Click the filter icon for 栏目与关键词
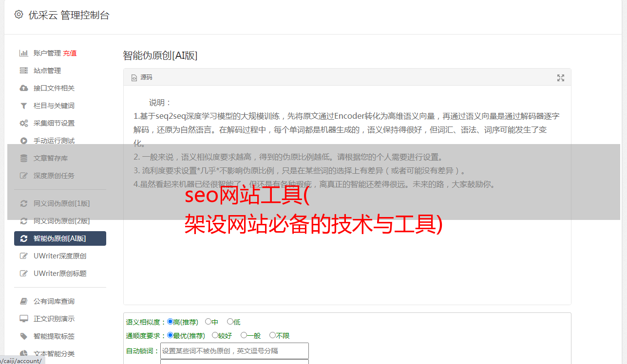Image resolution: width=627 pixels, height=364 pixels. [x=23, y=106]
